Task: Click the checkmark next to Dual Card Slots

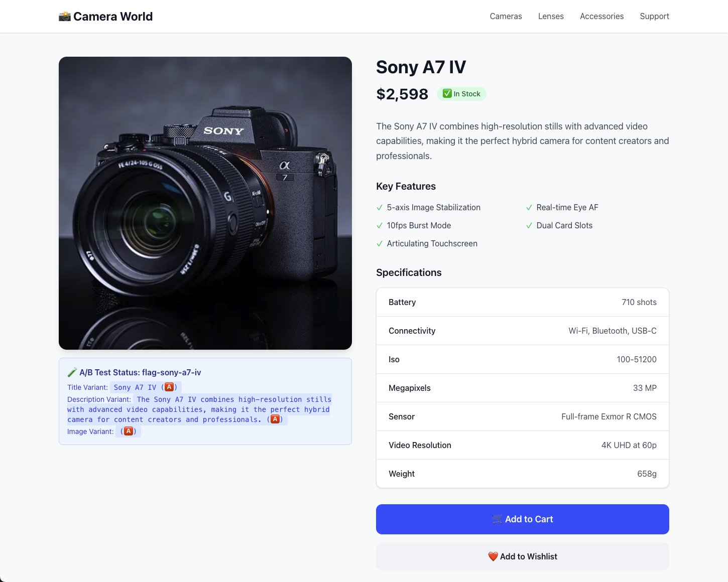Action: tap(529, 226)
